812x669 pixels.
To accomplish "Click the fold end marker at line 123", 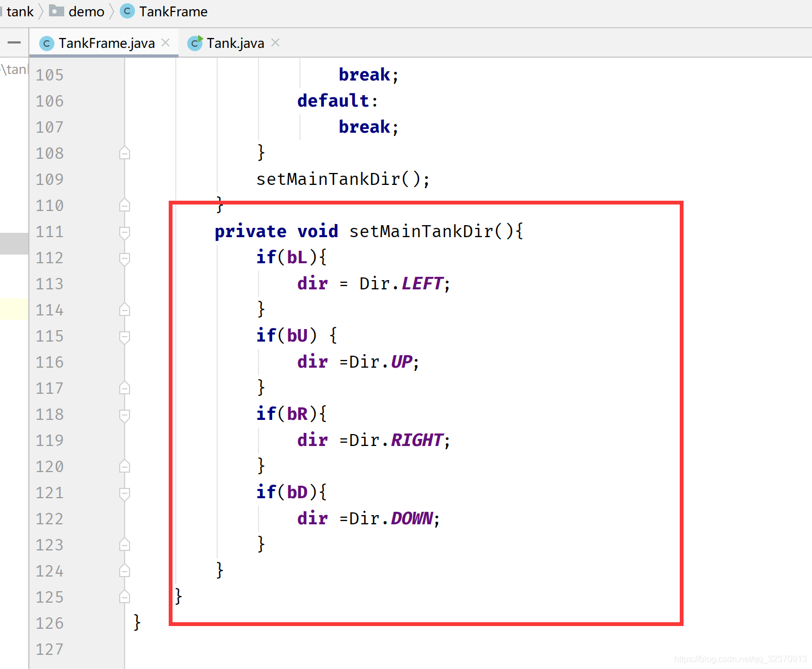I will (x=125, y=544).
